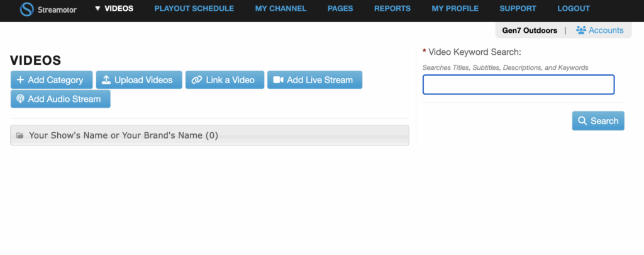
Task: Click the camera icon on Add Live Stream
Action: pos(278,80)
